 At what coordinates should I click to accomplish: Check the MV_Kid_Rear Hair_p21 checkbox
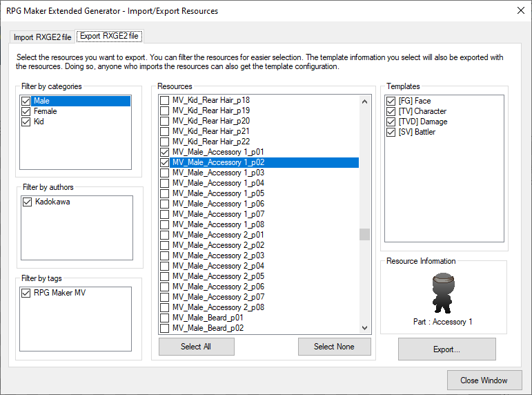(x=164, y=131)
